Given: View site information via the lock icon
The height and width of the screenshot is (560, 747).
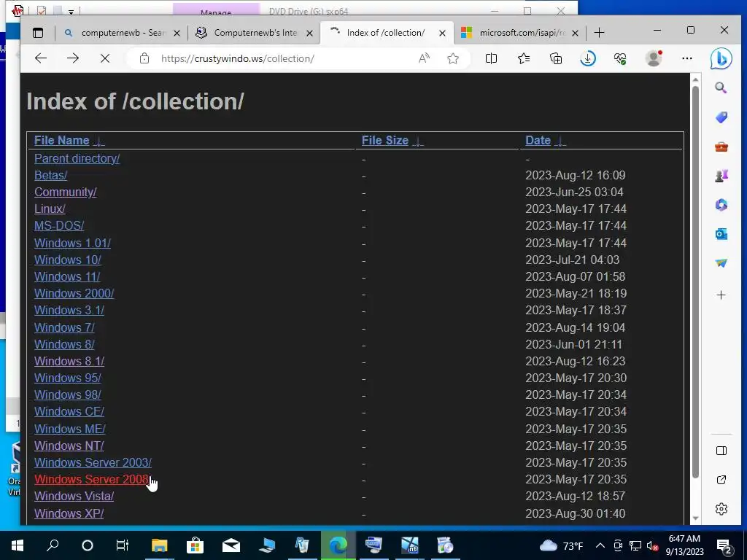Looking at the screenshot, I should (144, 58).
